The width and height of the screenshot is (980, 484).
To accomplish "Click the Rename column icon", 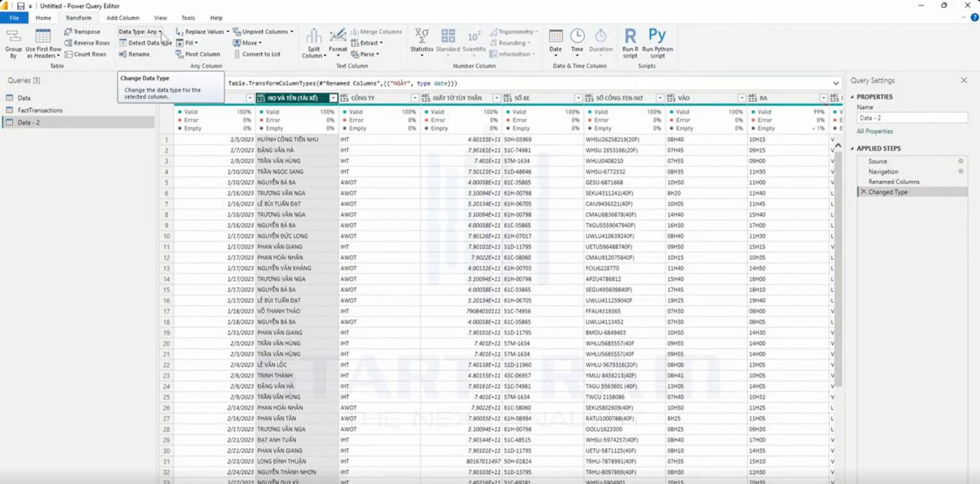I will pyautogui.click(x=123, y=54).
